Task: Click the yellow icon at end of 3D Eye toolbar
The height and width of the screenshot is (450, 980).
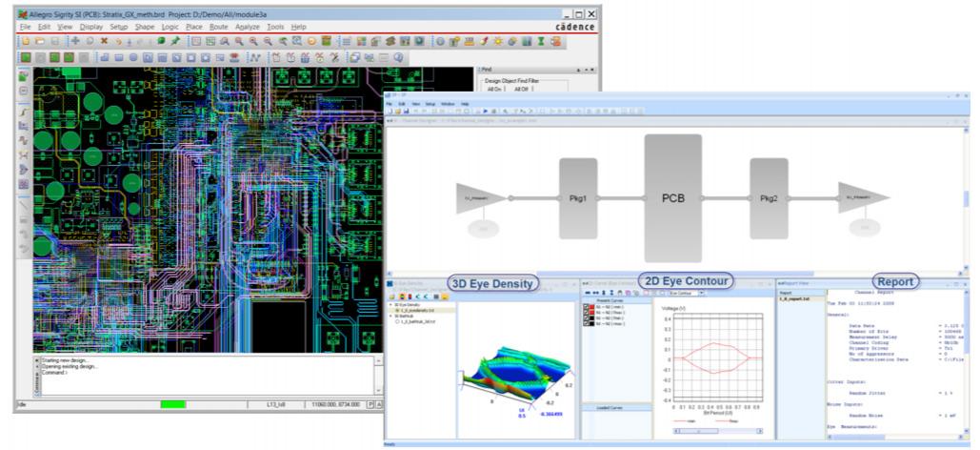Action: coord(445,297)
